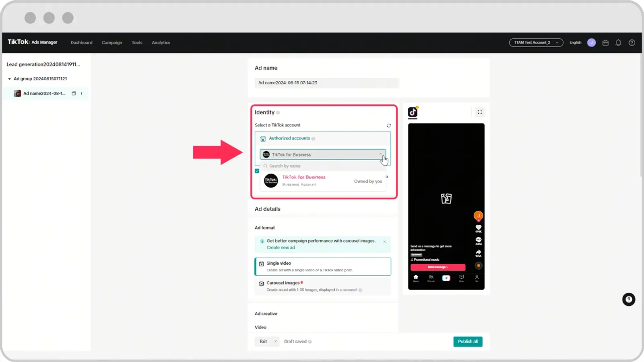Open the TTAM Test Account_2 dropdown

536,43
